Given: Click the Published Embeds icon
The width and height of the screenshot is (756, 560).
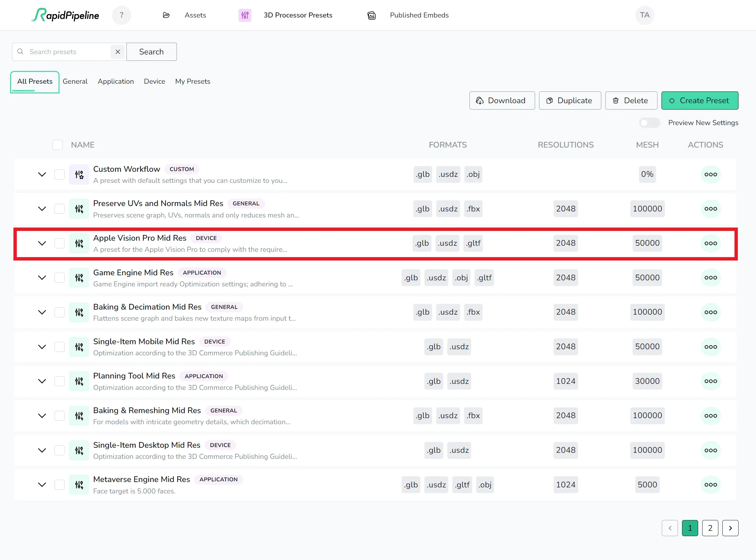Looking at the screenshot, I should coord(371,15).
